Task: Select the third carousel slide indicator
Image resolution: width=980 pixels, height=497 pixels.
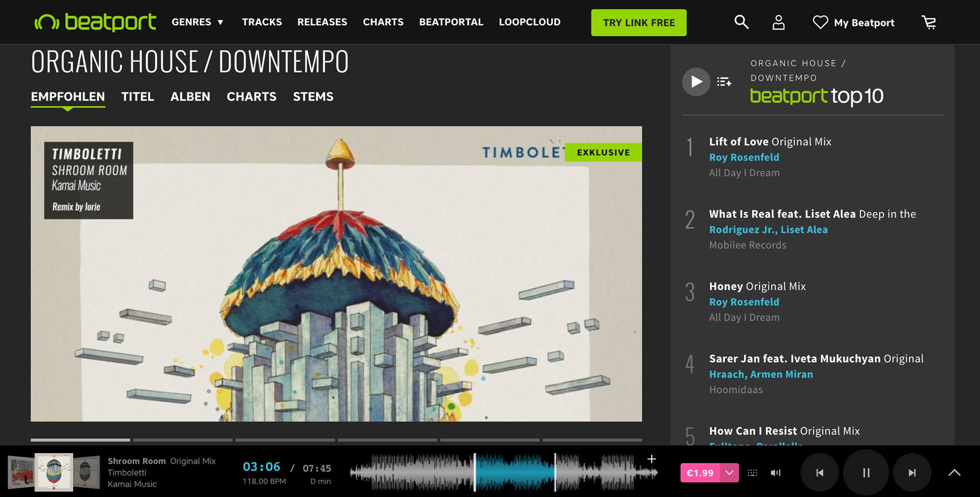Action: pyautogui.click(x=285, y=440)
